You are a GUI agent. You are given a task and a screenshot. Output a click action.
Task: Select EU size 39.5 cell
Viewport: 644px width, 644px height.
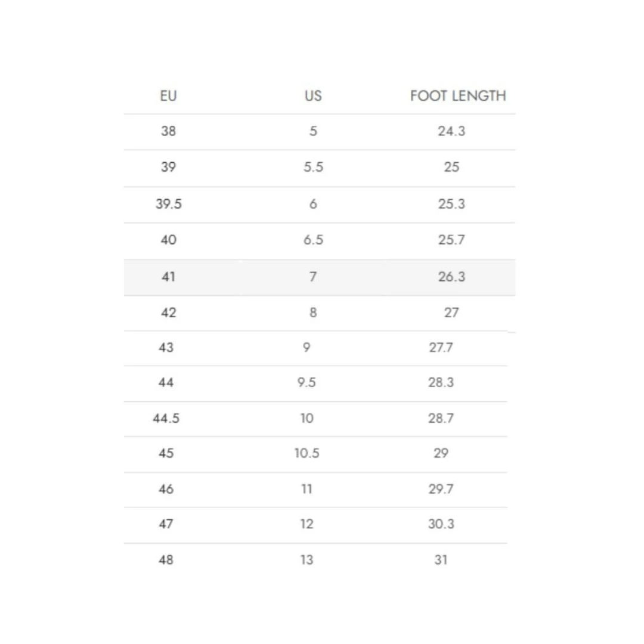tap(169, 204)
